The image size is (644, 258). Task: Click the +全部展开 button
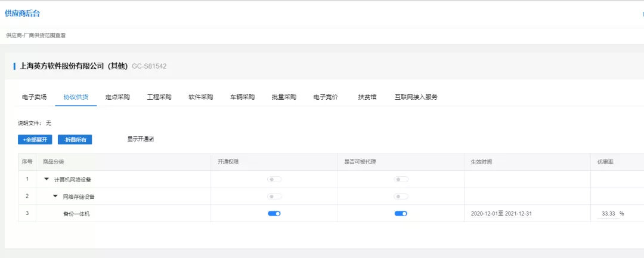click(35, 140)
